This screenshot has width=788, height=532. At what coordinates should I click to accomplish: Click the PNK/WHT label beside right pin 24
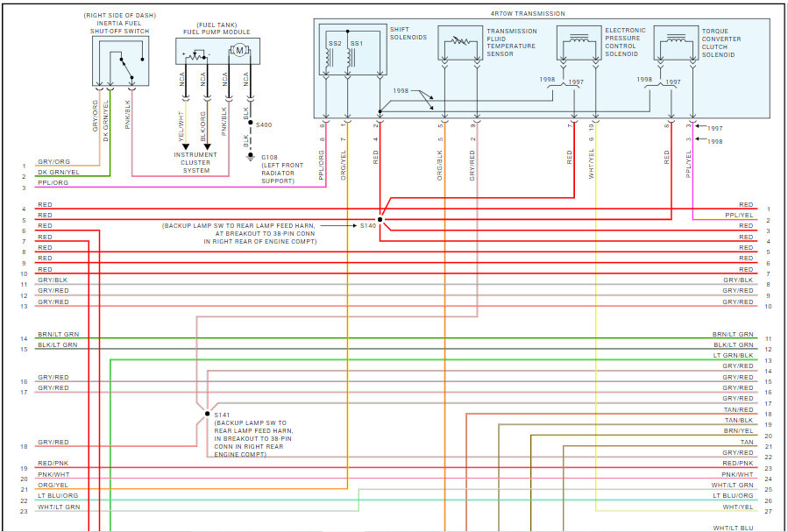pyautogui.click(x=738, y=474)
